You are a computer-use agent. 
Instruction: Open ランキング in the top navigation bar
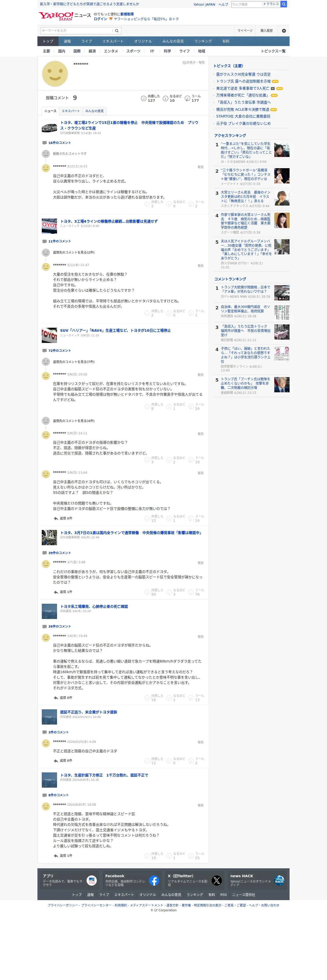(x=203, y=41)
